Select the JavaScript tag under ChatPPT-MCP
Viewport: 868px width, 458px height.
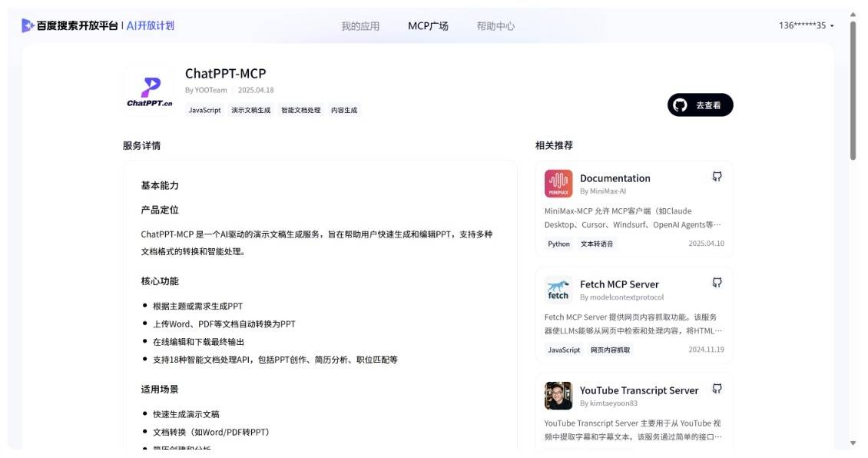coord(204,110)
